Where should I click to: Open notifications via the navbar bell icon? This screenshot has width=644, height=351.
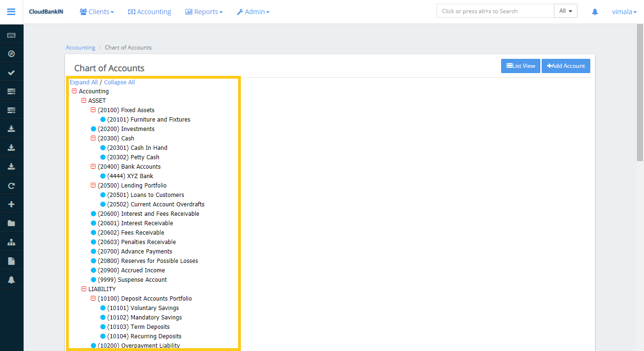pos(594,11)
